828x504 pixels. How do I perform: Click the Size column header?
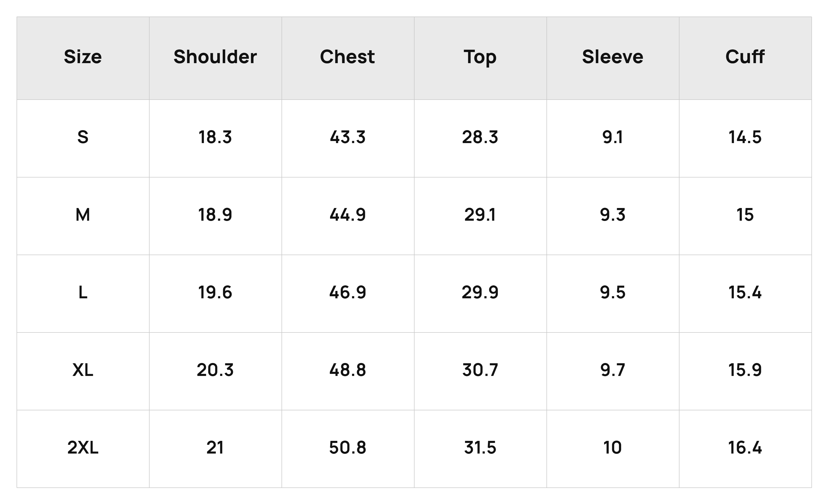pyautogui.click(x=83, y=56)
